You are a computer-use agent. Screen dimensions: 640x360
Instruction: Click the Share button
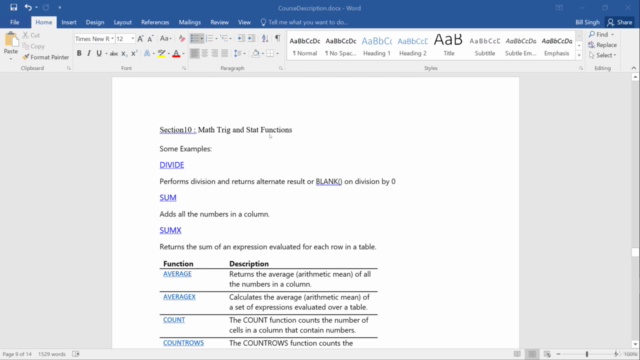pyautogui.click(x=620, y=22)
